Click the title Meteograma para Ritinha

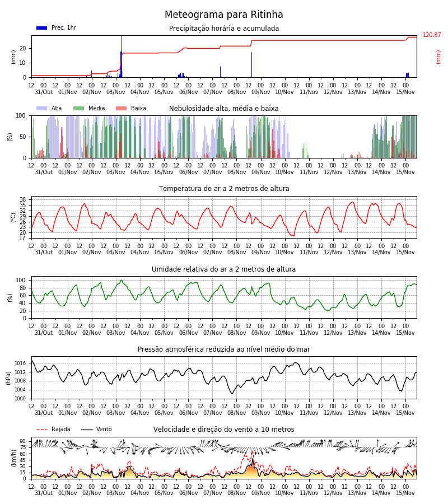(223, 15)
